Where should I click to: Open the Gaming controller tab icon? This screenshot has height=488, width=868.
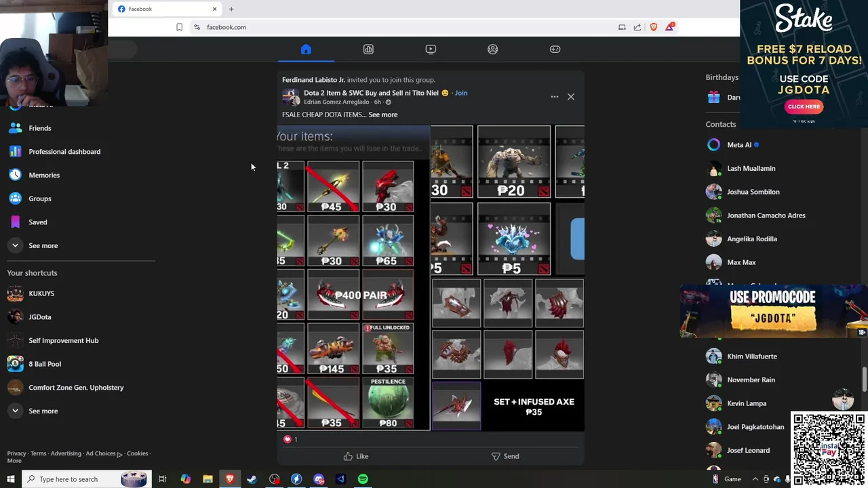coord(555,49)
